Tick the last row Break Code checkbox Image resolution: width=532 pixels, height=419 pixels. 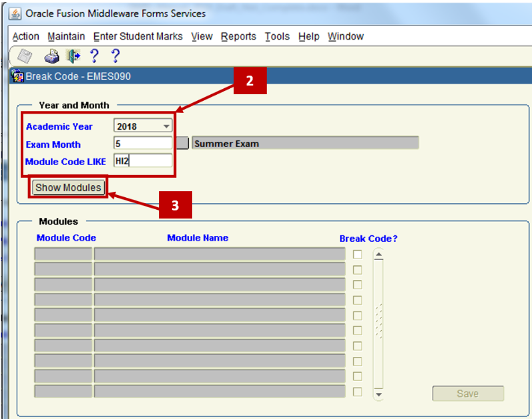coord(358,392)
